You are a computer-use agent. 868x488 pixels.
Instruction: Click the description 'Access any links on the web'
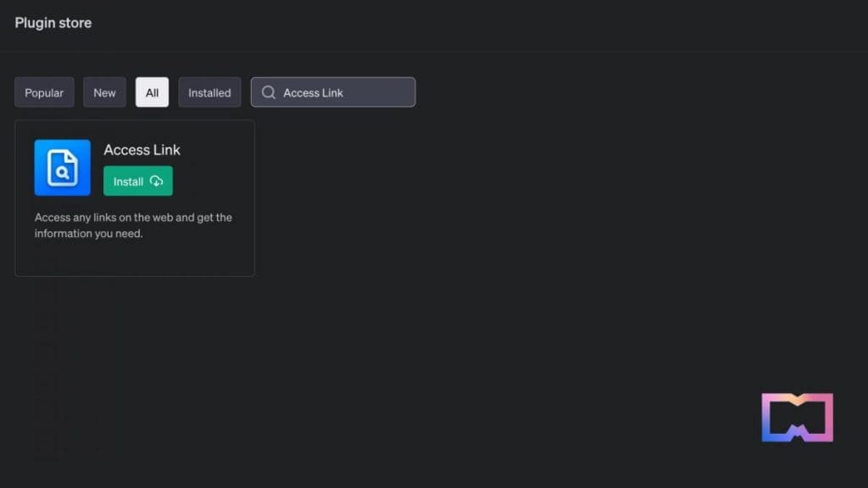[x=133, y=225]
